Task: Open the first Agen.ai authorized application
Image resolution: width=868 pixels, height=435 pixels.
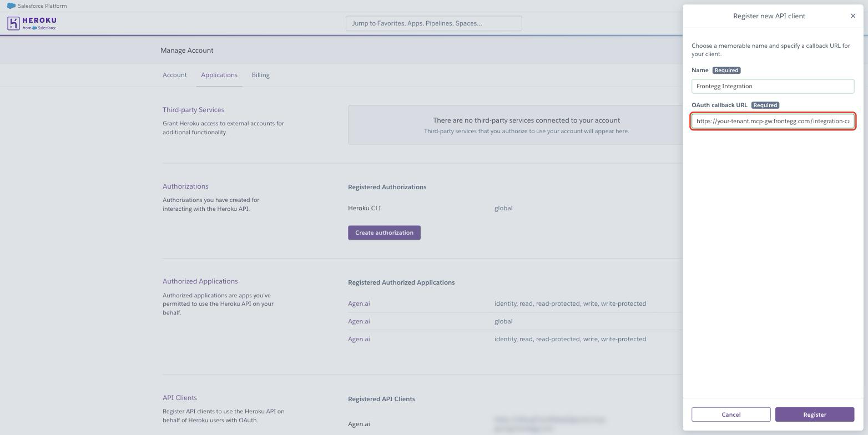Action: pyautogui.click(x=359, y=304)
